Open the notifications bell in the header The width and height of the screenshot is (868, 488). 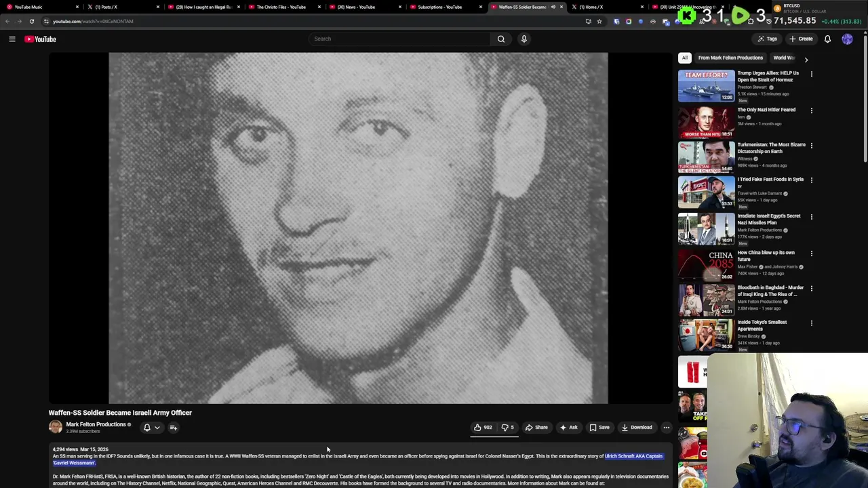tap(827, 39)
